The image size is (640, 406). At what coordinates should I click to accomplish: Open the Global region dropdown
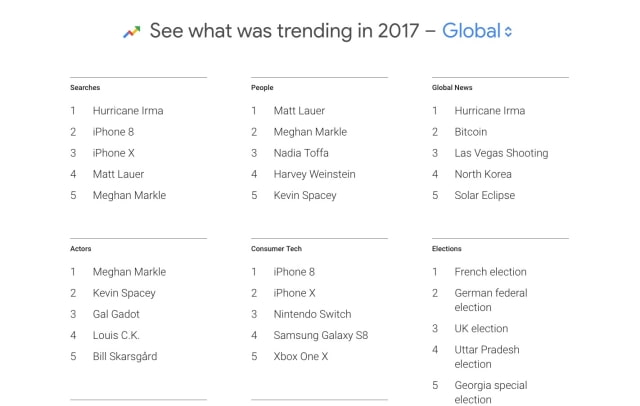(477, 31)
